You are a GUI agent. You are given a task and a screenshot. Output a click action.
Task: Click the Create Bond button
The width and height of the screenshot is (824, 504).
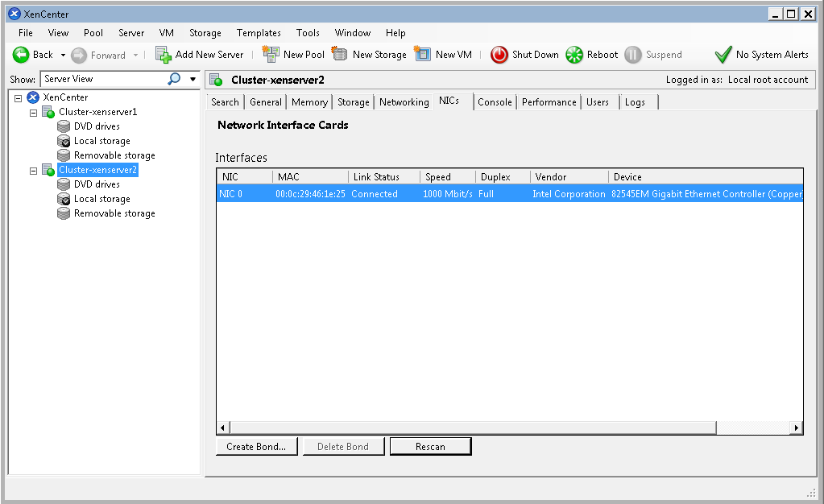256,447
